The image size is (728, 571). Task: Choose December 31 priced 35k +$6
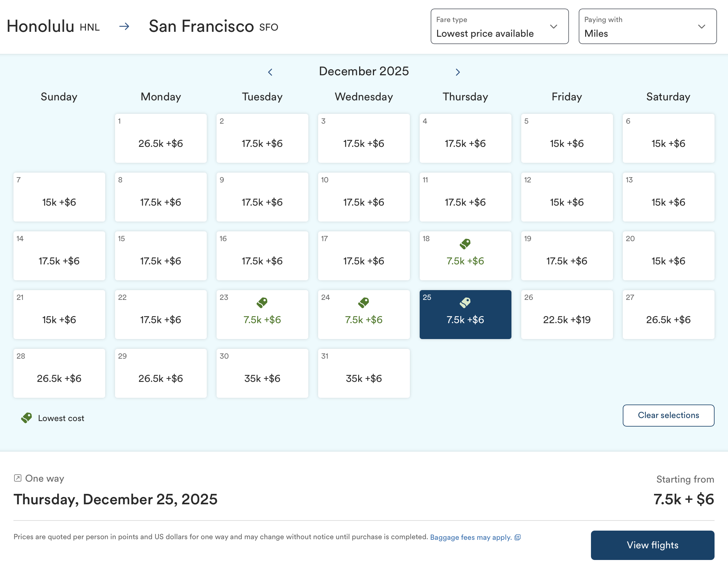coord(363,373)
